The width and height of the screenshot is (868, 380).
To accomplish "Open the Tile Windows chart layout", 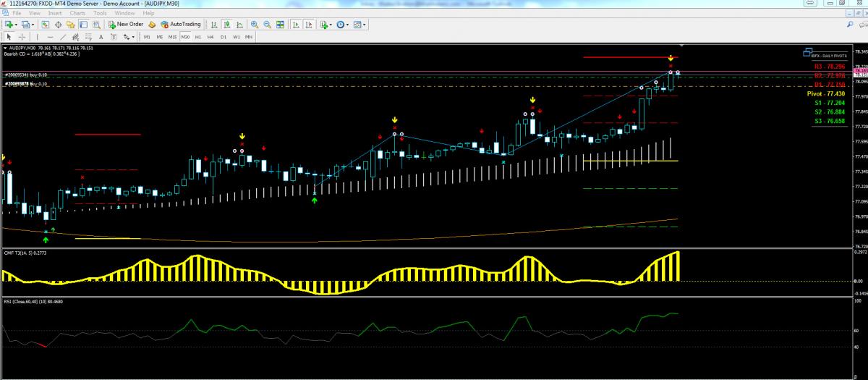I will 280,24.
